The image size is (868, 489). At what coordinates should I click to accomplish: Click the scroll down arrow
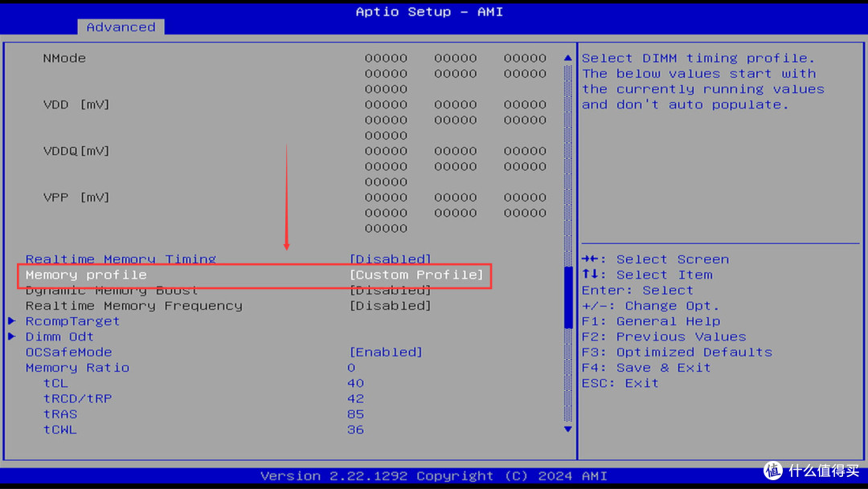(x=568, y=430)
